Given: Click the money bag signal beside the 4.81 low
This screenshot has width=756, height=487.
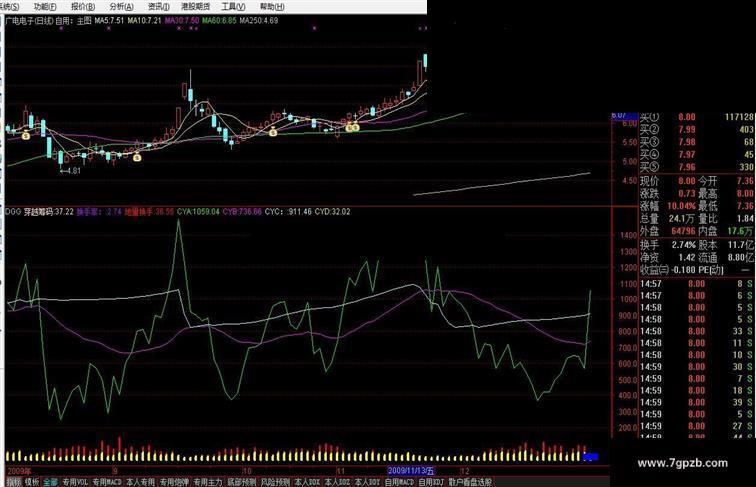Looking at the screenshot, I should [x=137, y=157].
